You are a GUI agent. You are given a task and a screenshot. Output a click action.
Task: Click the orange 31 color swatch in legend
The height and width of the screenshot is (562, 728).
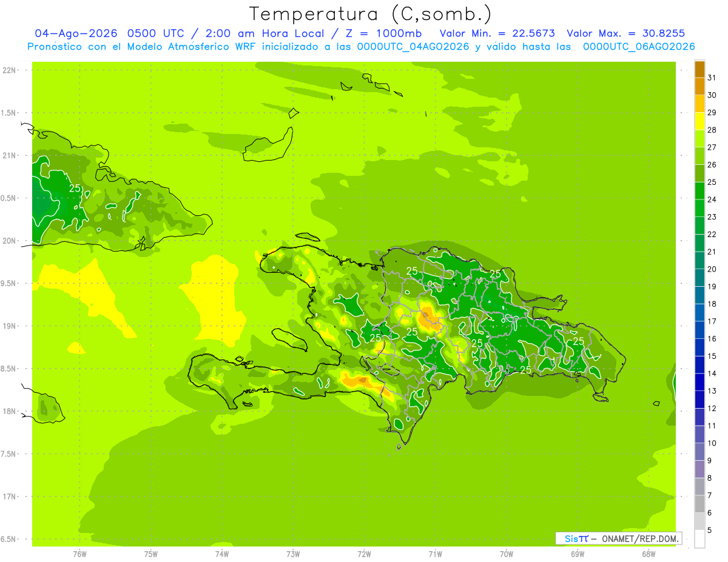(x=699, y=70)
